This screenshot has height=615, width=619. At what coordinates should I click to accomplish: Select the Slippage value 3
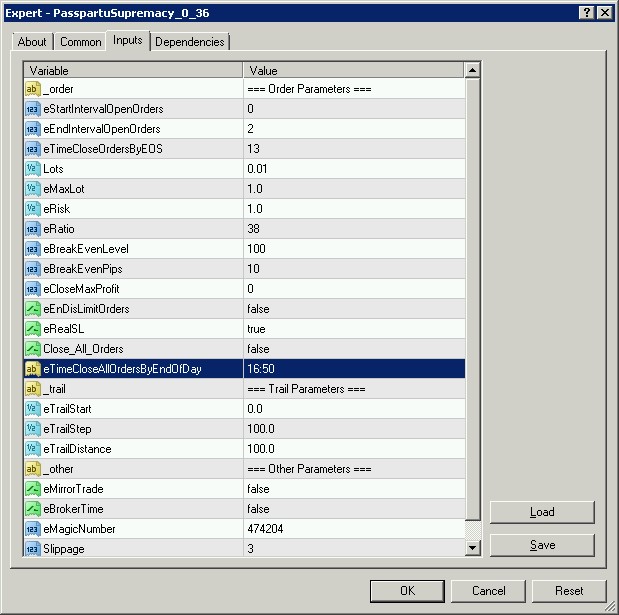(354, 549)
